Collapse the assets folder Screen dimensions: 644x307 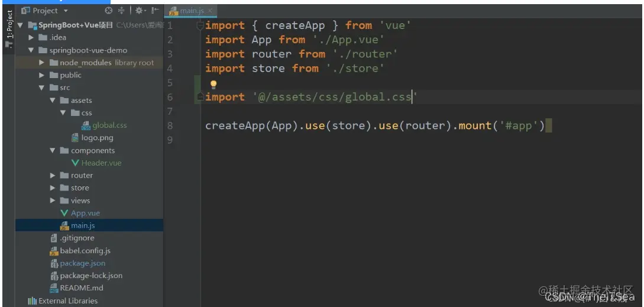pos(52,101)
